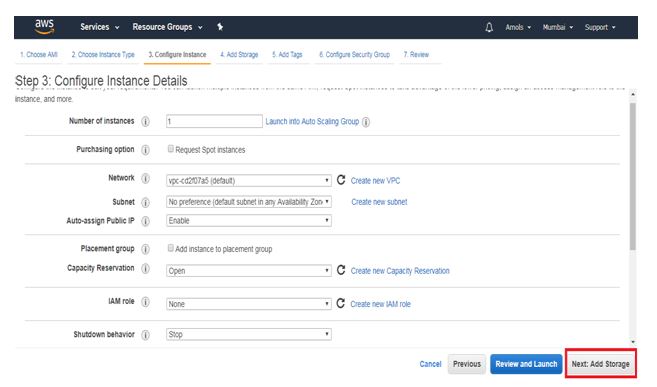
Task: Click info icon next to IAM role
Action: (x=145, y=302)
